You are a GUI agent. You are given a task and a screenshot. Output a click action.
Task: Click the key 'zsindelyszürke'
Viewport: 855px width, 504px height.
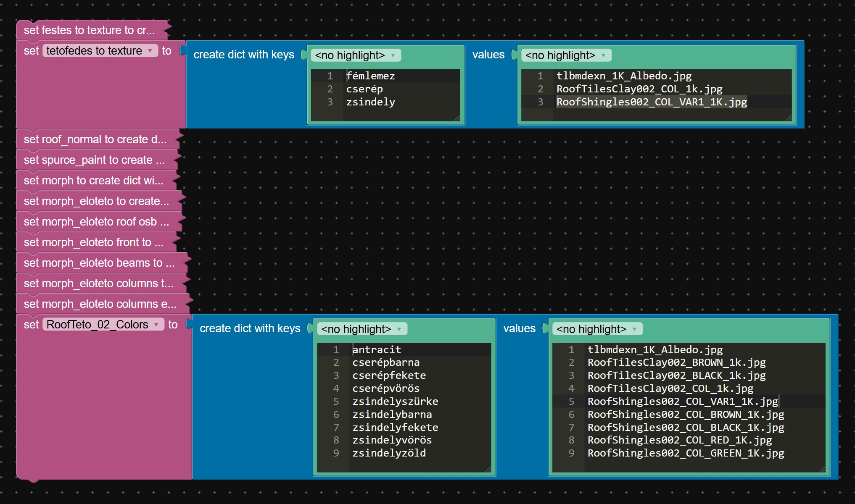point(395,402)
